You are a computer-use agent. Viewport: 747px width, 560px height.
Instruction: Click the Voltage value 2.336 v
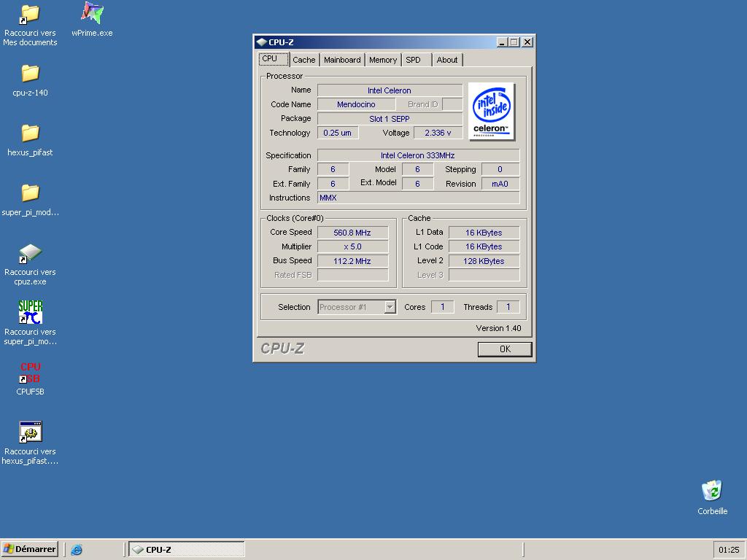click(438, 133)
